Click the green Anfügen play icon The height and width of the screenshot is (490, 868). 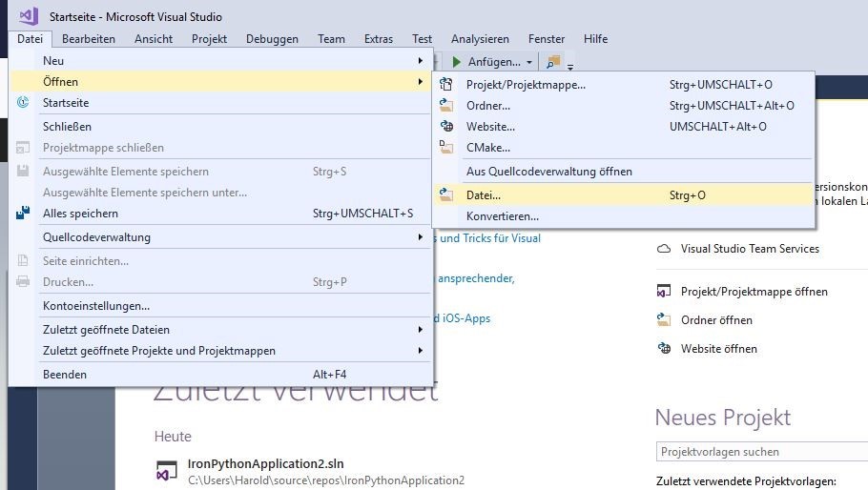pyautogui.click(x=455, y=62)
